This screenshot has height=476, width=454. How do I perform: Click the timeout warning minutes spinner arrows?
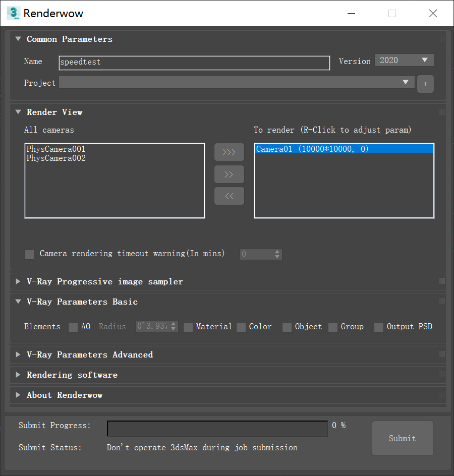coord(277,254)
